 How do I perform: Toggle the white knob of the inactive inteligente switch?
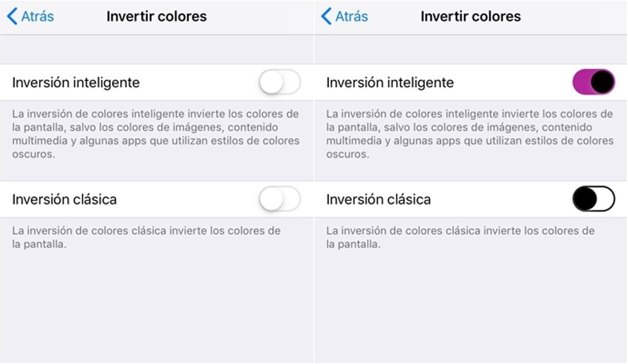tap(271, 82)
